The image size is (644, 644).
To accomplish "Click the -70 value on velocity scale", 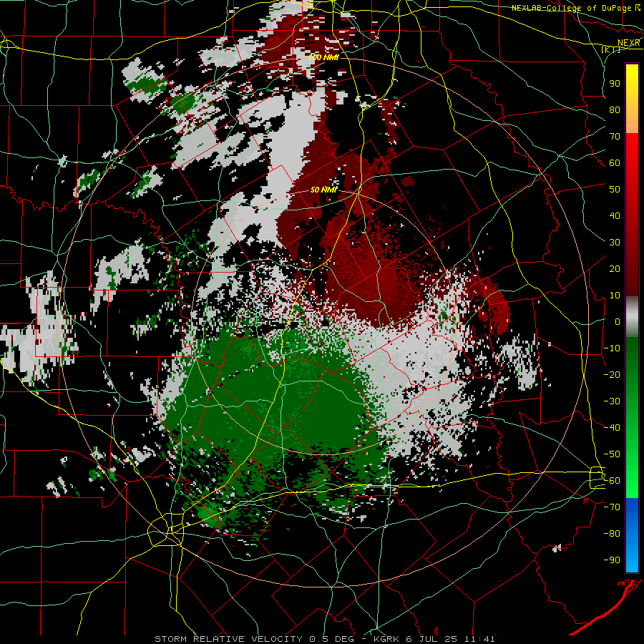I will point(612,507).
